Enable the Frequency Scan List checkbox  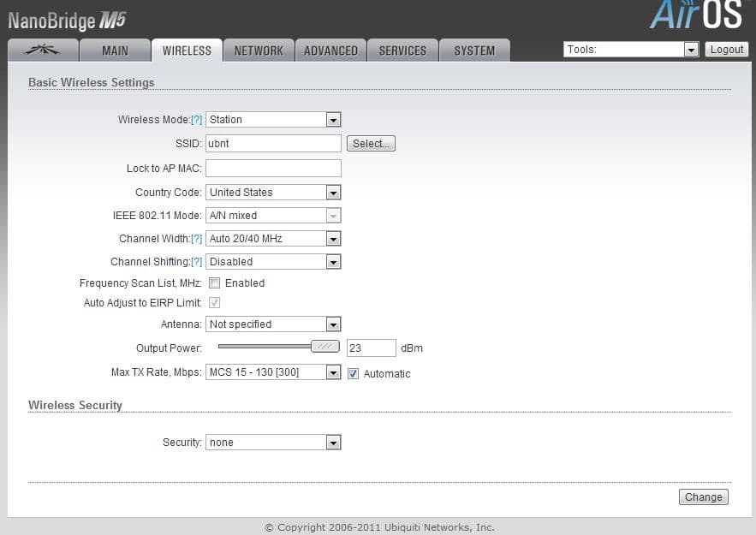pos(215,283)
